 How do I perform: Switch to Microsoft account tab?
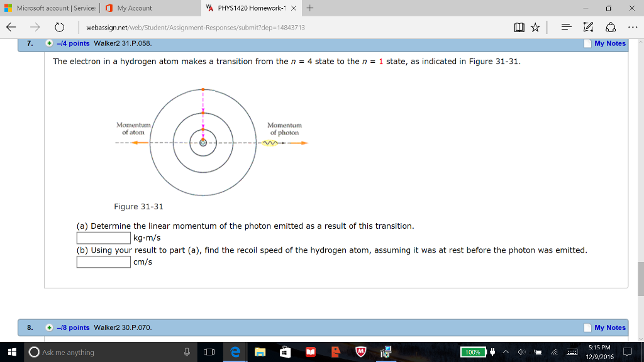50,8
